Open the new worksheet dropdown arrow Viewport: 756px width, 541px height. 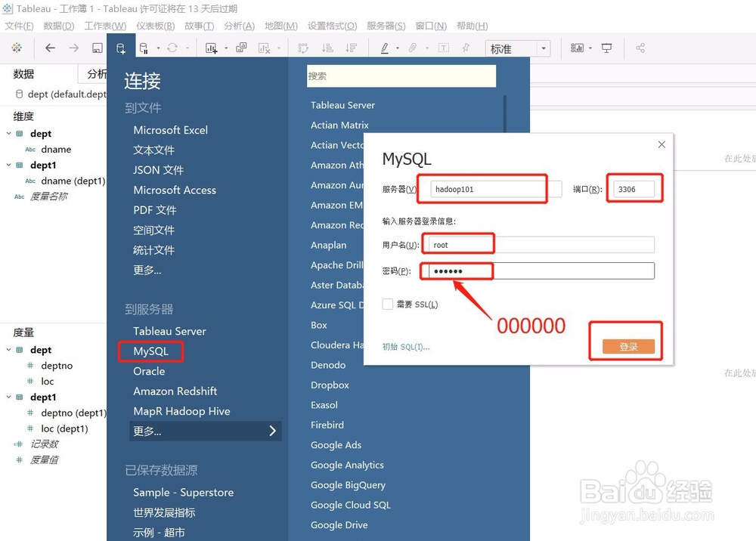(226, 48)
